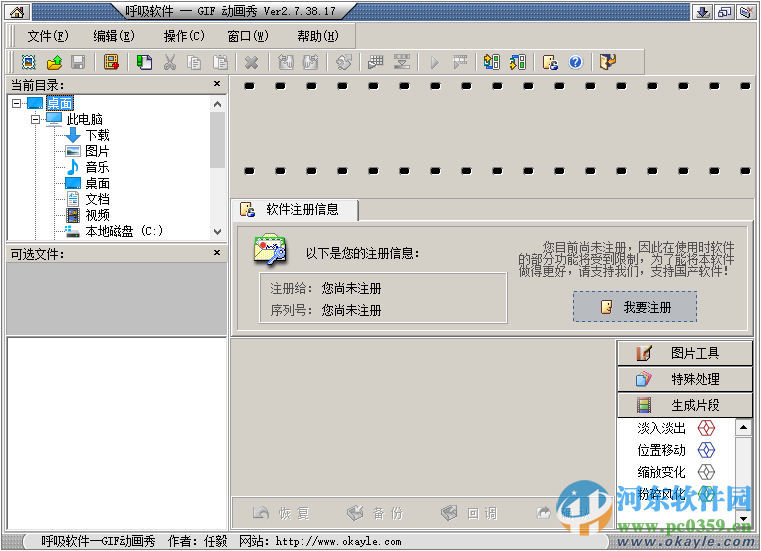Click the exit door icon
The width and height of the screenshot is (761, 551).
(x=608, y=62)
